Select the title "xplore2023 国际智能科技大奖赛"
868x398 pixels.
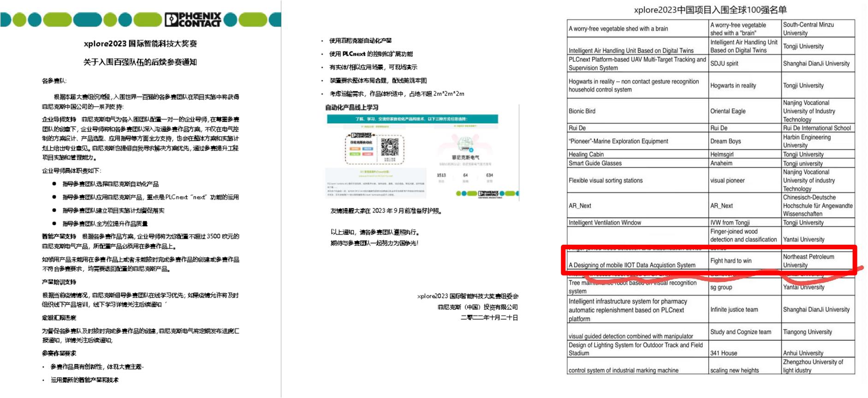[x=140, y=43]
